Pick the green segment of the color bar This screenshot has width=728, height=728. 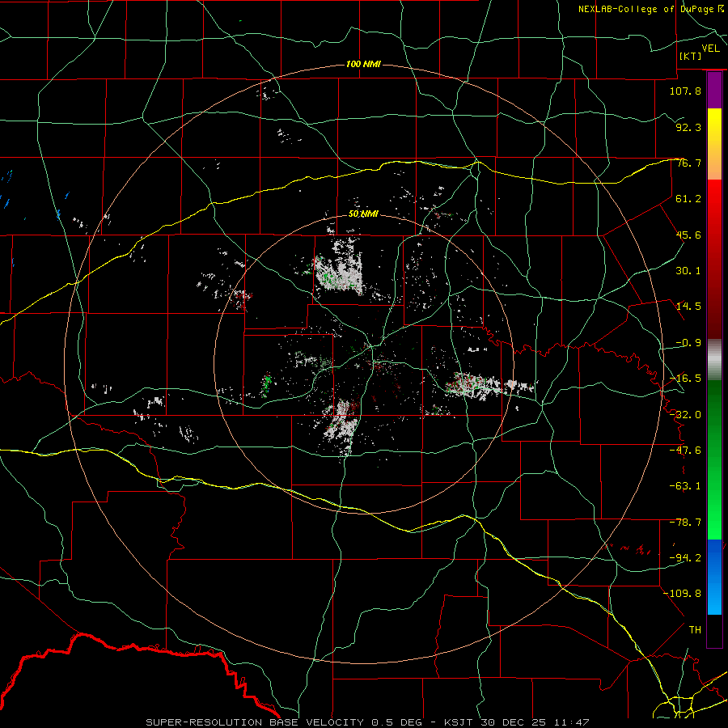click(x=714, y=460)
